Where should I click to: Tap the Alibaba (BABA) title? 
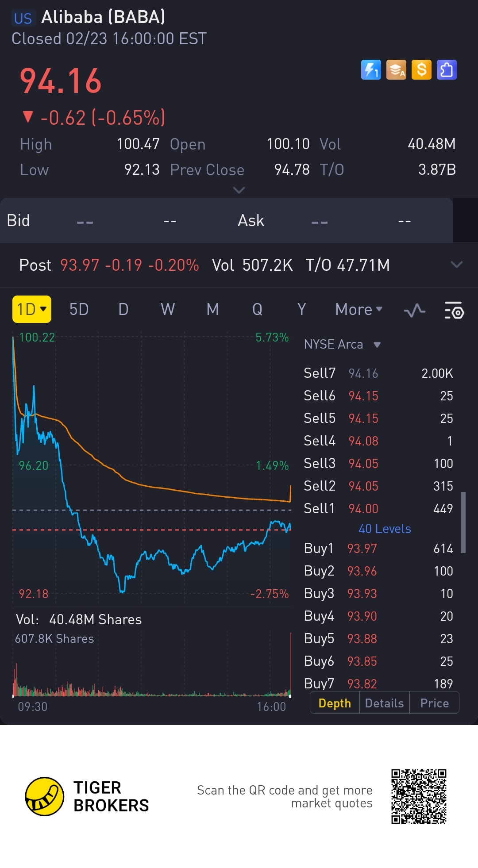(103, 17)
